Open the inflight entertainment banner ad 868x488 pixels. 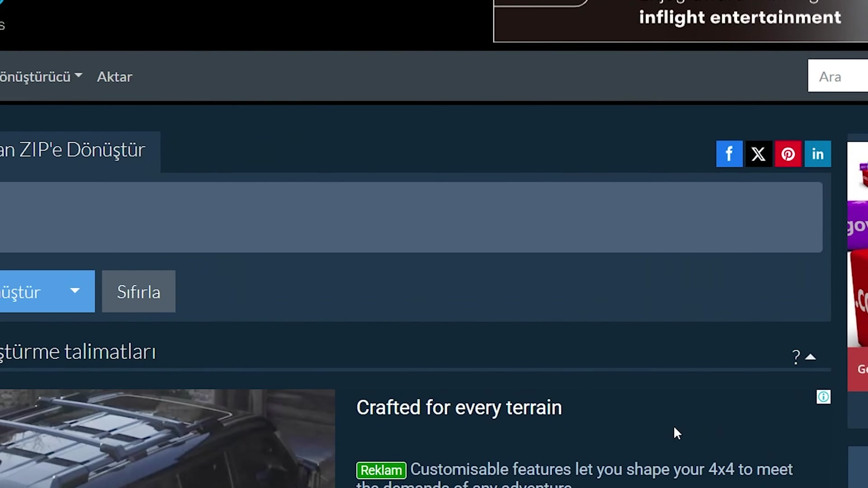680,21
